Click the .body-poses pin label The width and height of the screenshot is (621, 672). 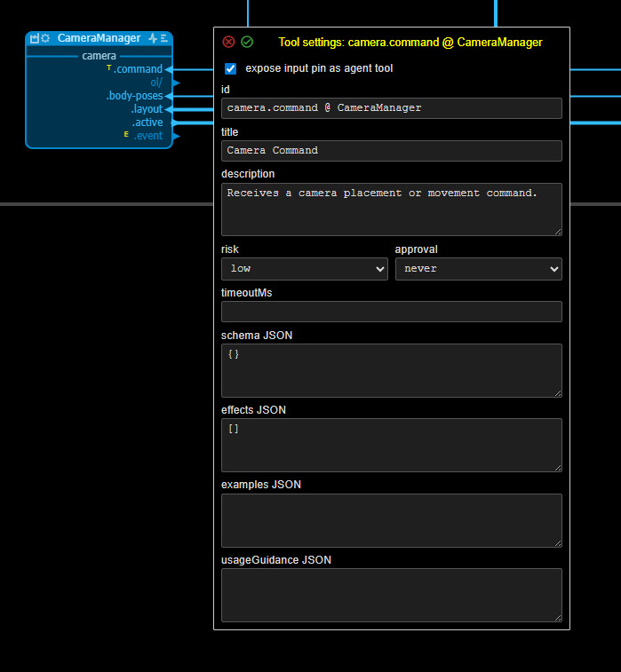(x=135, y=96)
